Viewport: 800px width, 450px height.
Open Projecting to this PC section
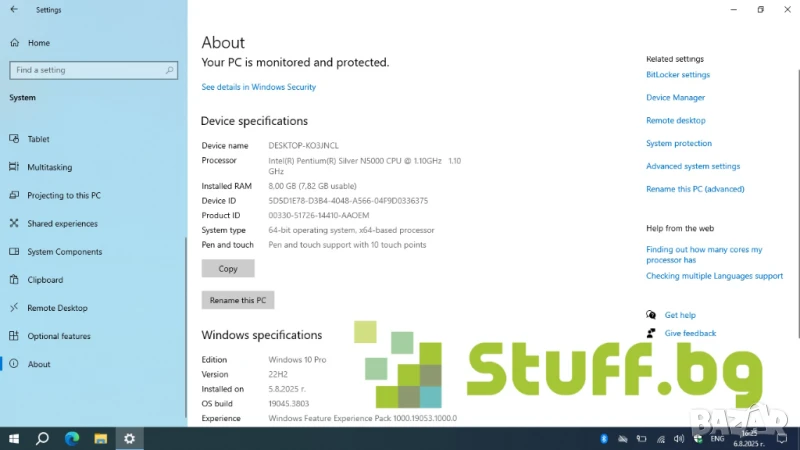point(63,195)
